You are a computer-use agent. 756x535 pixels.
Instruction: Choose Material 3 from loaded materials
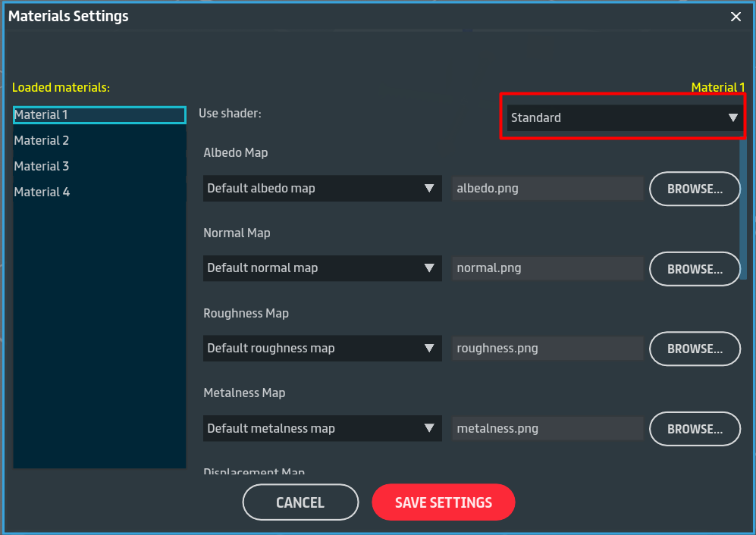(x=99, y=167)
